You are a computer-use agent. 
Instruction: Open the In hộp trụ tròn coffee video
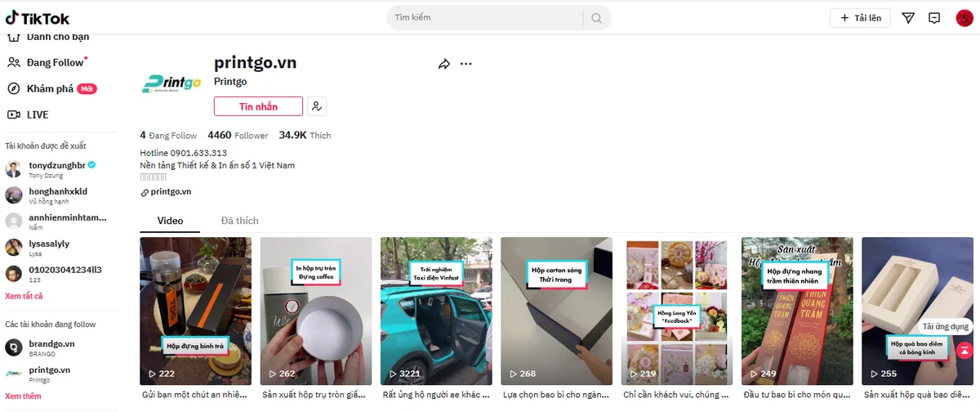coord(316,311)
